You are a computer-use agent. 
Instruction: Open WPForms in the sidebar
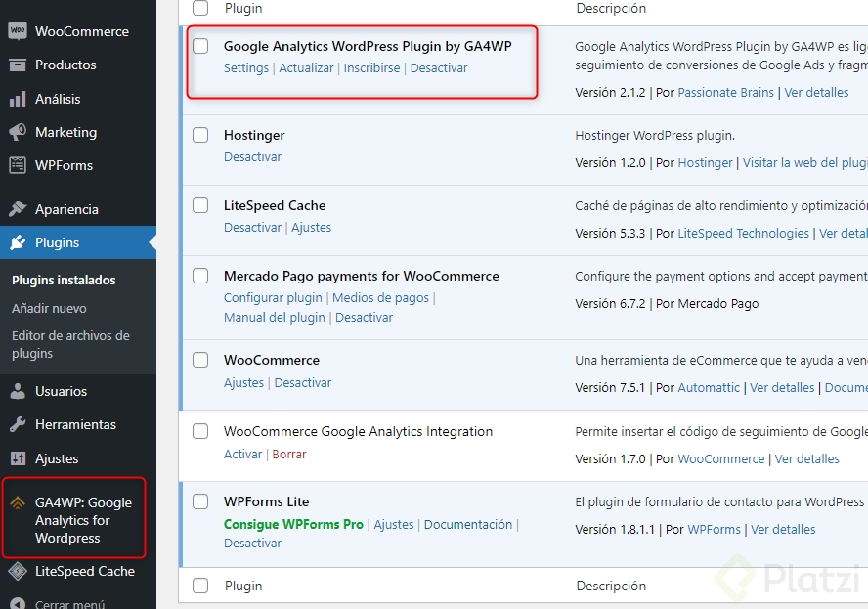coord(64,165)
